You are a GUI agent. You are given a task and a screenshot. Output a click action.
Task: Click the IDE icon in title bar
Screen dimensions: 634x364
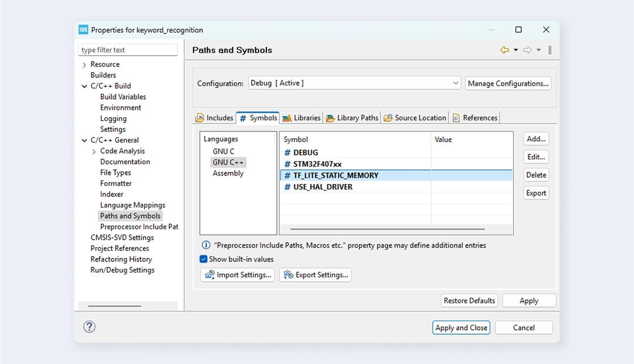pos(83,30)
